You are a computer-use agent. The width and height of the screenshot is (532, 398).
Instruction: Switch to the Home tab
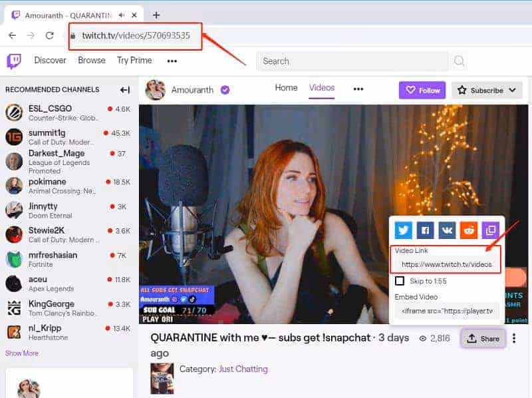[x=286, y=87]
